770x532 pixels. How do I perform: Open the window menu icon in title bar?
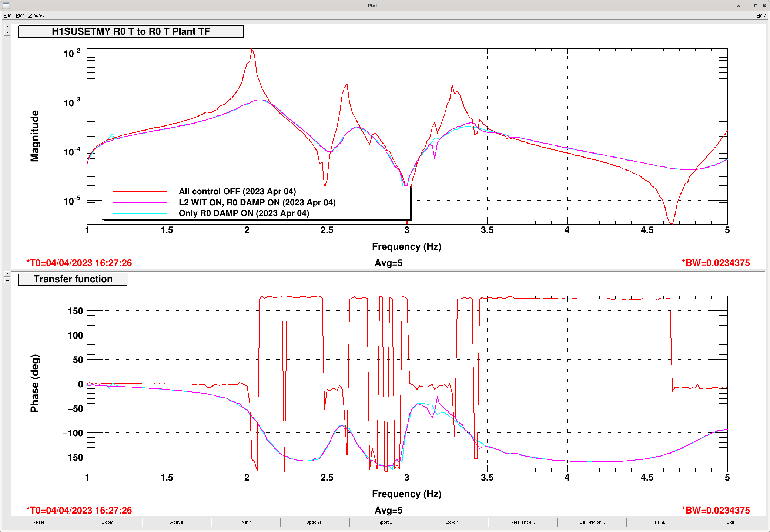(6, 6)
